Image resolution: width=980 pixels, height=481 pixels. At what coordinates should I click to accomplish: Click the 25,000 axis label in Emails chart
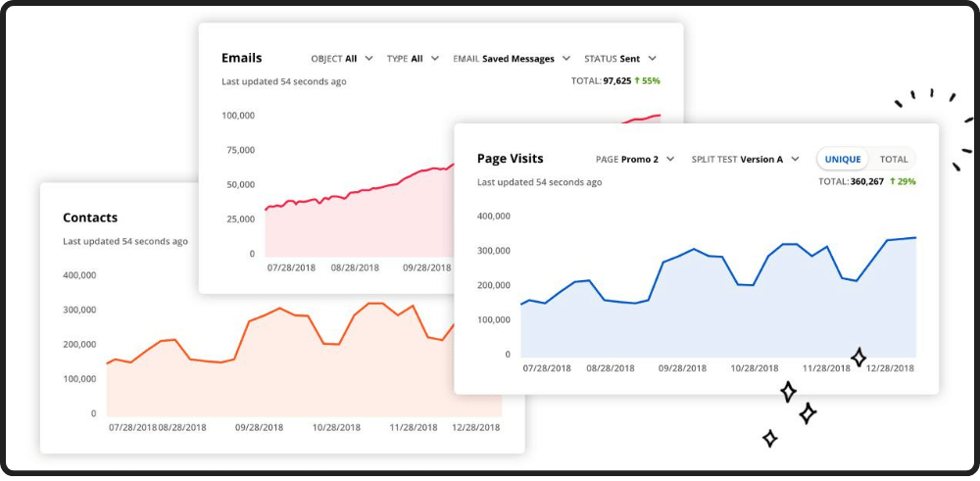[240, 219]
